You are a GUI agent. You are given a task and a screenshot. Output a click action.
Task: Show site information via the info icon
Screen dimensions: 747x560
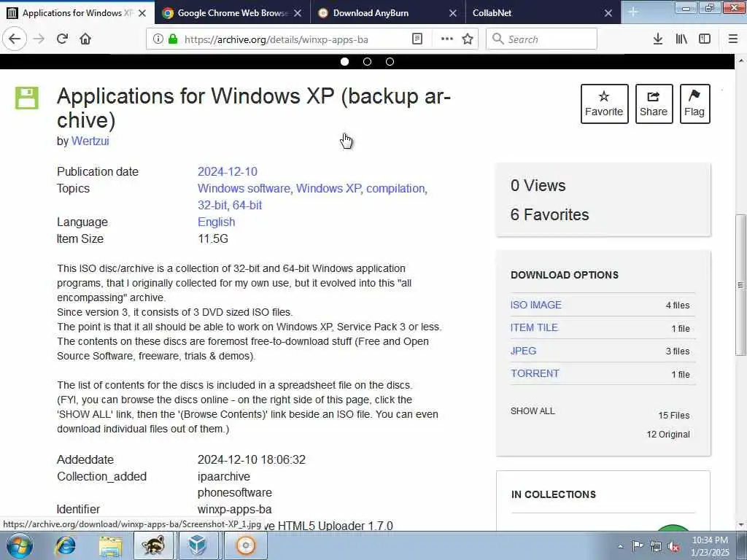tap(158, 39)
